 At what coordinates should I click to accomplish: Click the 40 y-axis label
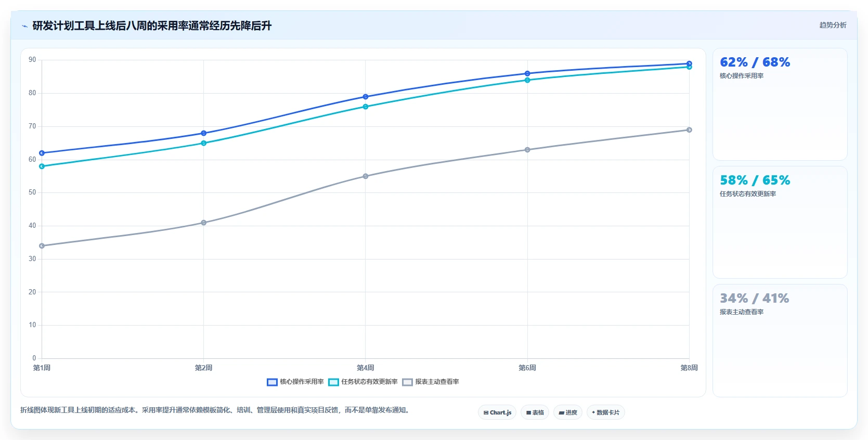(x=32, y=226)
